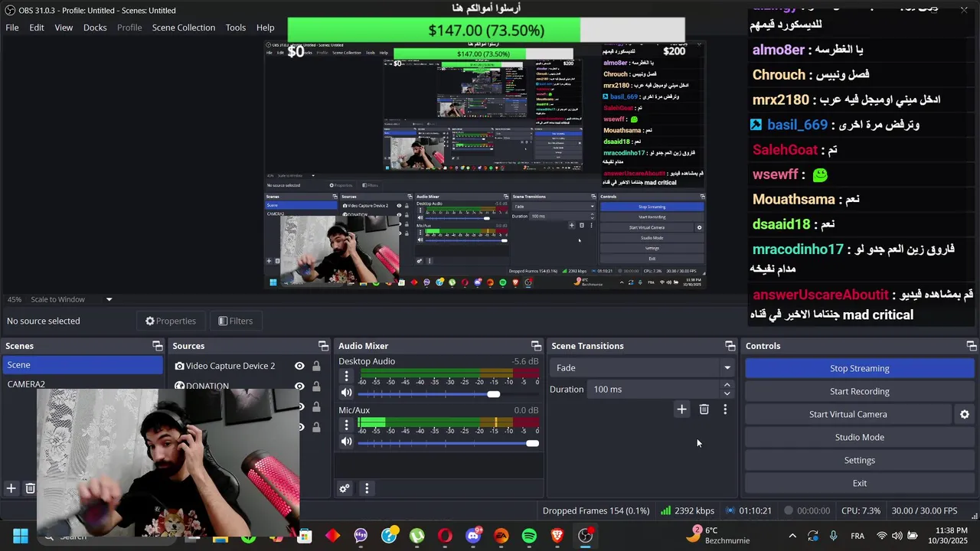Show hidden icons chevron in system tray

792,536
